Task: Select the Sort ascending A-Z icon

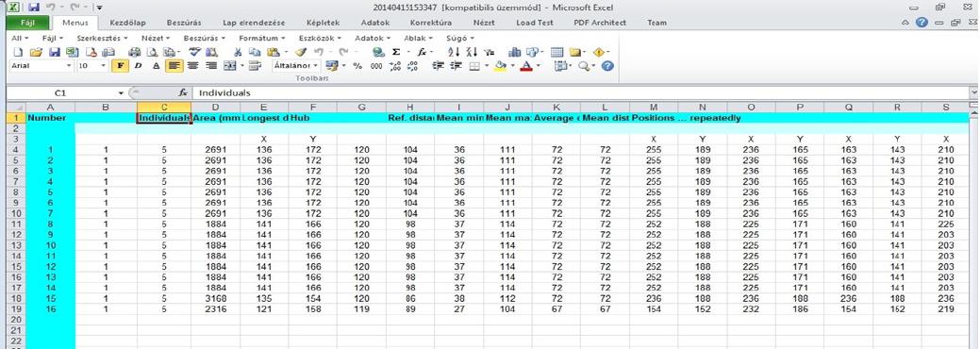Action: tap(455, 53)
